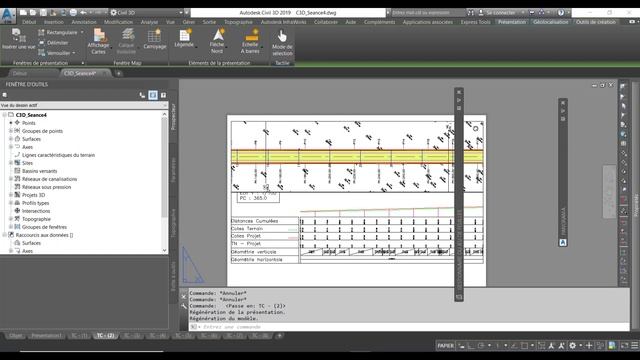Toggle the PAPIER space button
Viewport: 640px width, 360px height.
[445, 346]
